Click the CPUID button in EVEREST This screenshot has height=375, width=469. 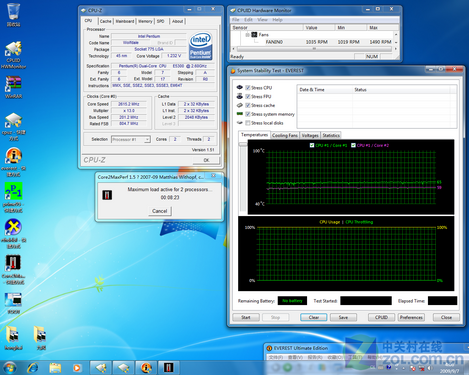coord(381,317)
